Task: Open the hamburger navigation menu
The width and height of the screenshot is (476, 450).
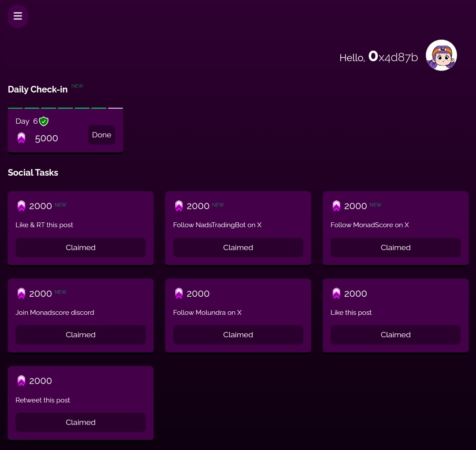Action: point(18,16)
